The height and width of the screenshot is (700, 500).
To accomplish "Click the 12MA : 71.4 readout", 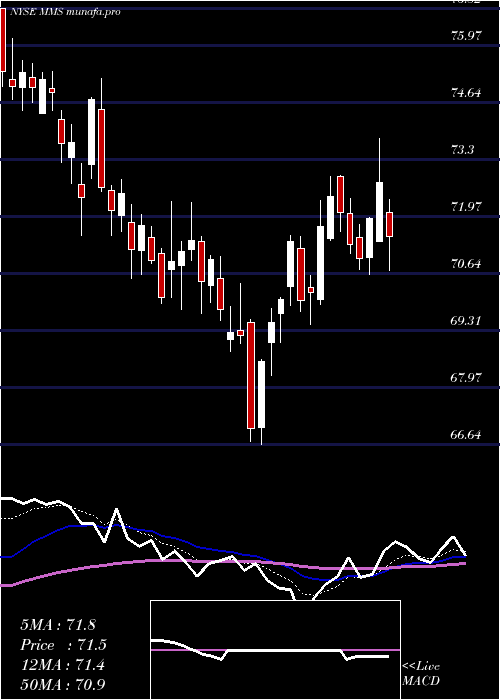I will coord(62,665).
